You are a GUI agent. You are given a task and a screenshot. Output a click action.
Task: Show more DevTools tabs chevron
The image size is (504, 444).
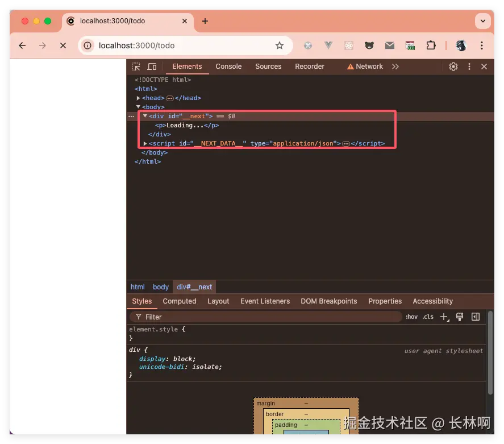tap(395, 67)
